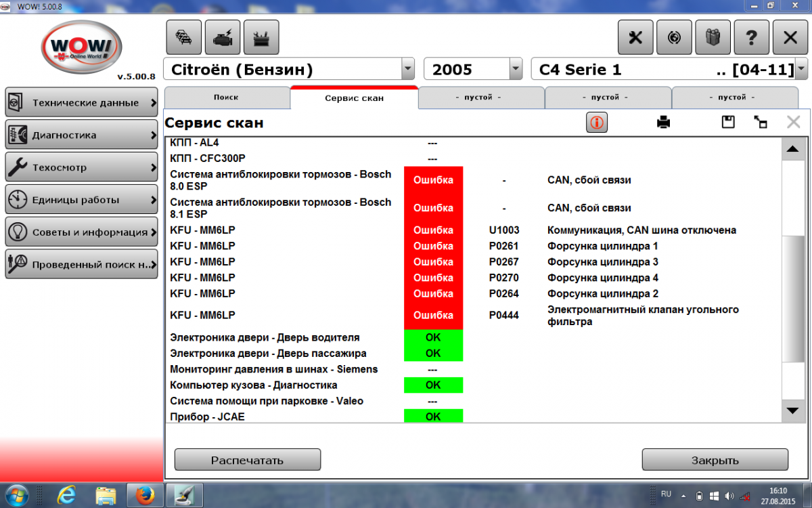
Task: Click description Форсунка цилиндра 1
Action: (x=603, y=246)
